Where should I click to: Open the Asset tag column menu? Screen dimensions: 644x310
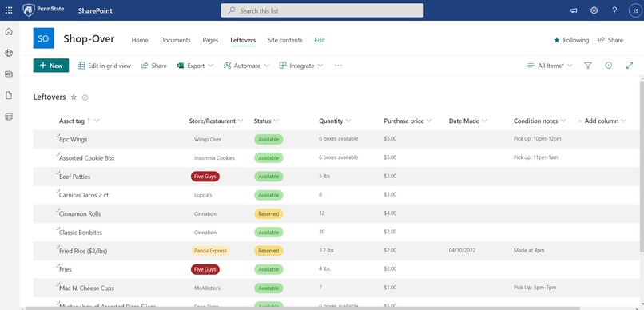point(79,121)
